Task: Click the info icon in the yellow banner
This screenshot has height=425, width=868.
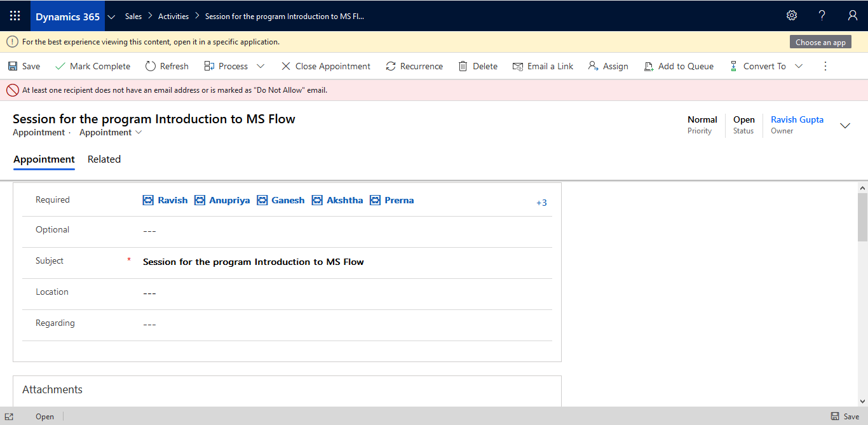Action: (12, 42)
